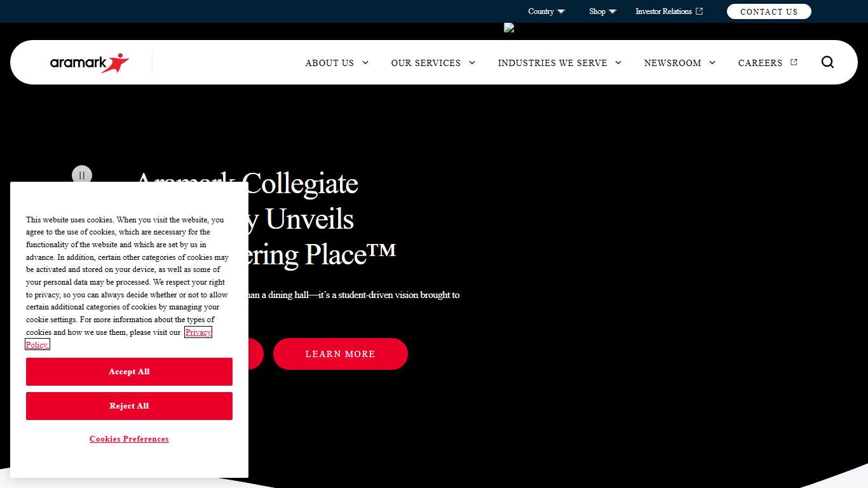
Task: Open the Careers menu link
Action: (x=760, y=63)
